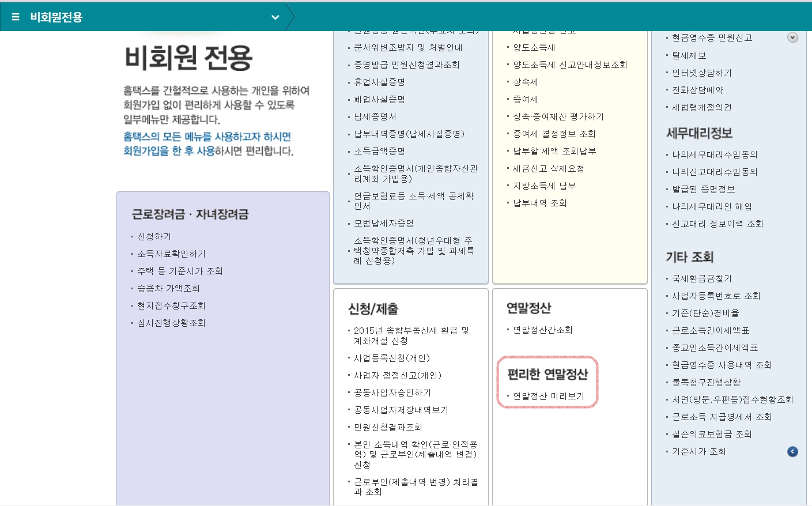812x506 pixels.
Task: Expand the 비회원전용 header dropdown chevron
Action: click(x=275, y=17)
